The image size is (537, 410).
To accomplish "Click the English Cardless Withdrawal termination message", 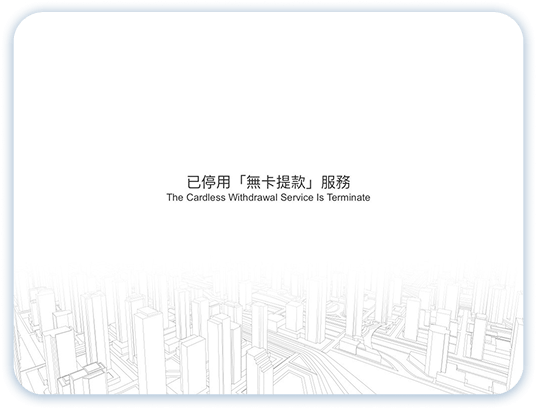I will click(268, 198).
